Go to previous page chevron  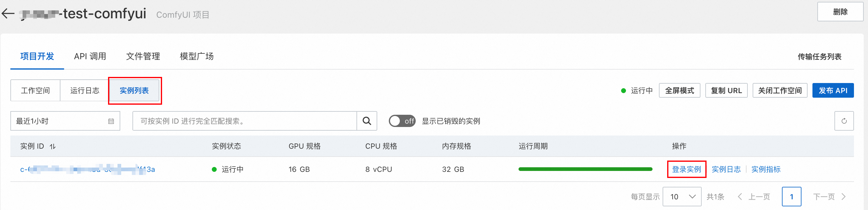(740, 197)
